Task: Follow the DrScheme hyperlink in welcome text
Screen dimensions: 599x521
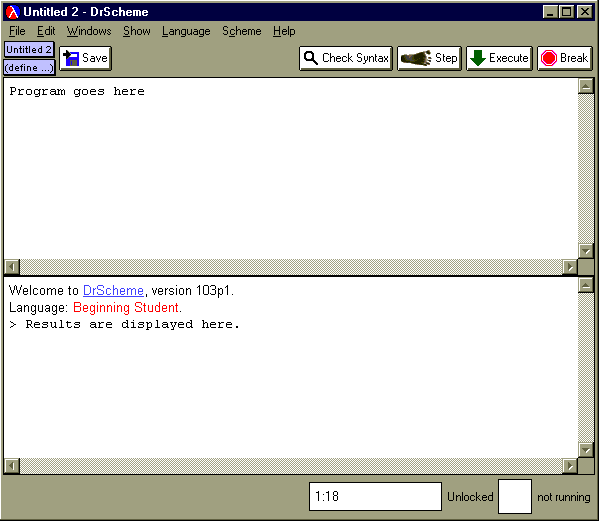Action: (x=113, y=291)
